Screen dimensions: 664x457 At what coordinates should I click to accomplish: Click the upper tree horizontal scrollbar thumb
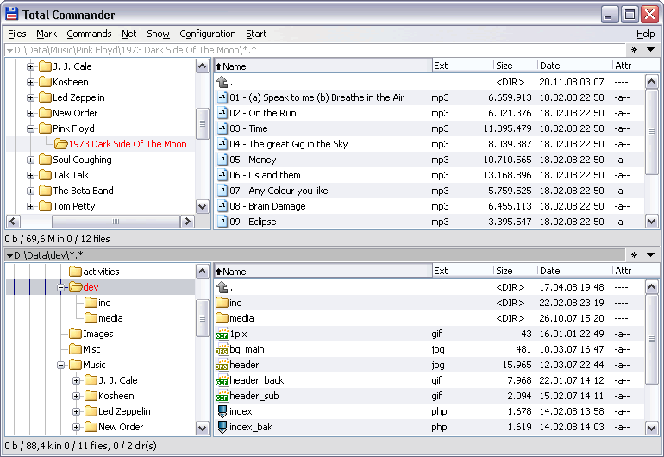116,221
